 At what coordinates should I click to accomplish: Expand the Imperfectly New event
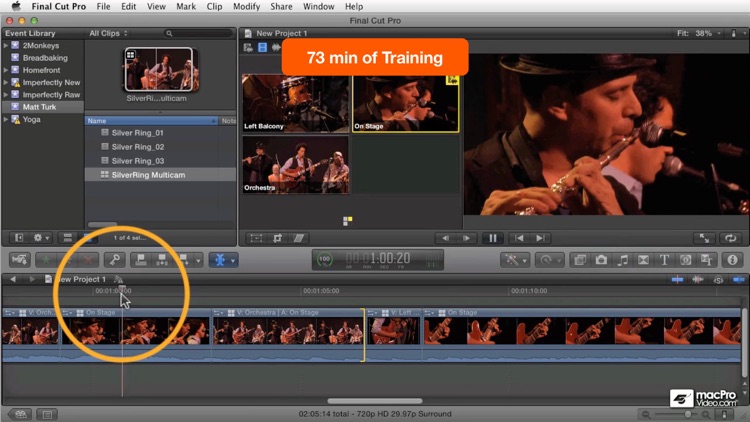click(6, 82)
